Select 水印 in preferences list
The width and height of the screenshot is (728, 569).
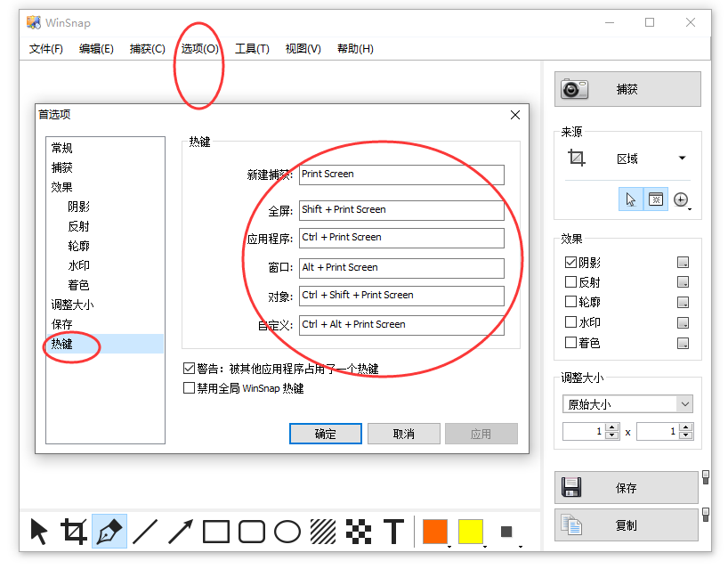coord(78,265)
